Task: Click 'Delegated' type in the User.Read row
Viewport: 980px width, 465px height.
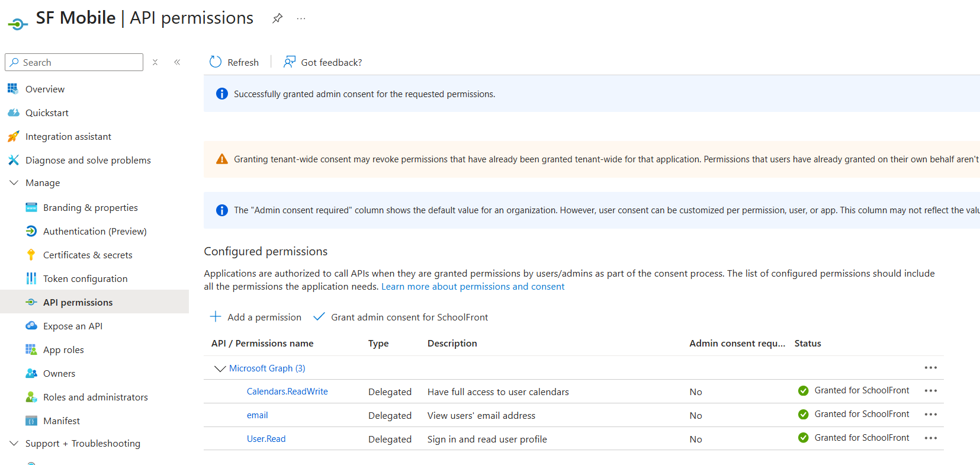Action: [x=390, y=440]
